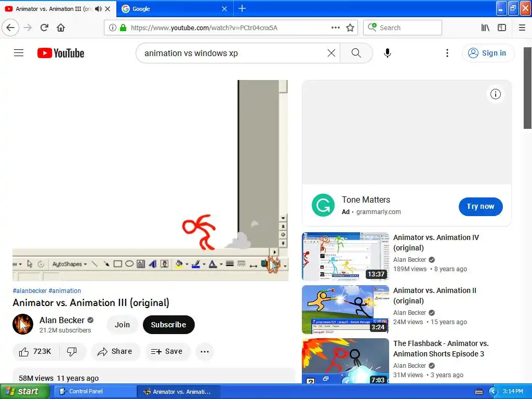Open a new browser tab
Image resolution: width=532 pixels, height=399 pixels.
pyautogui.click(x=242, y=8)
